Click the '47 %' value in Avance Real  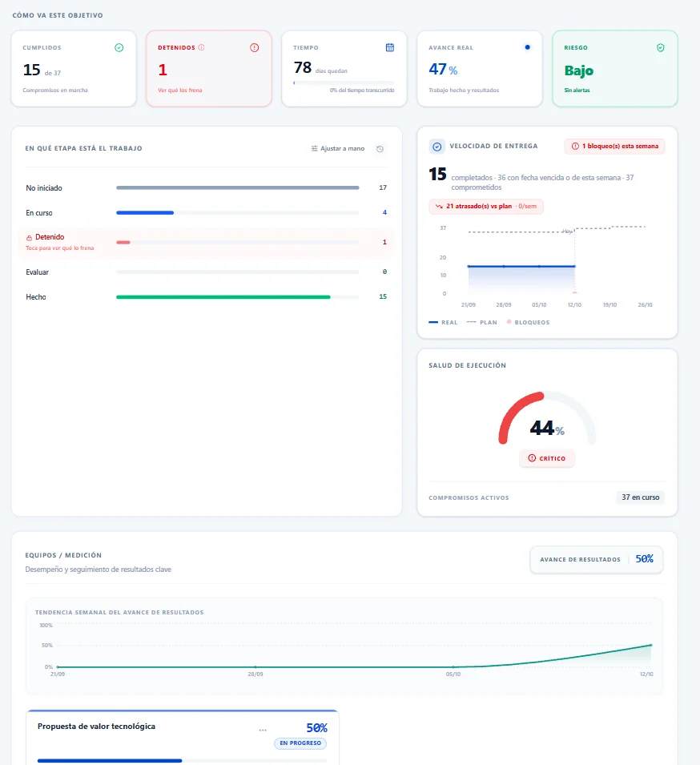(443, 70)
